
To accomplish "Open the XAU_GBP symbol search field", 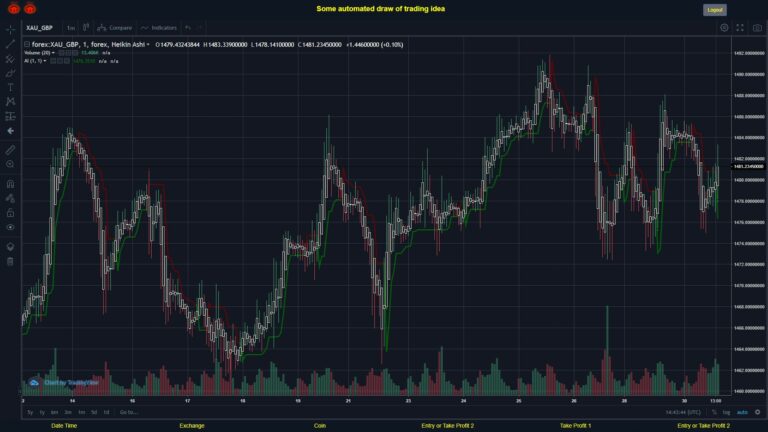I will tap(40, 28).
